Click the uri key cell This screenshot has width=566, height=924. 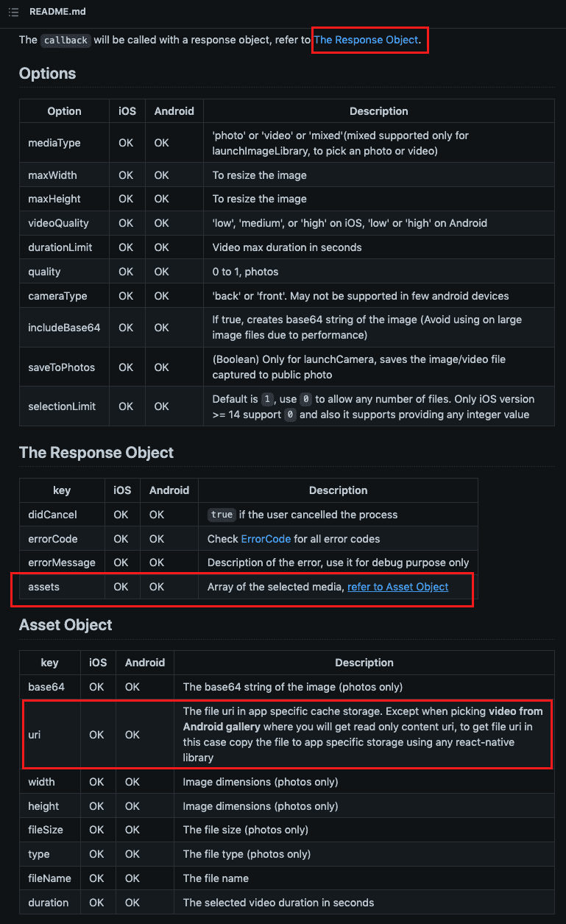pyautogui.click(x=50, y=735)
